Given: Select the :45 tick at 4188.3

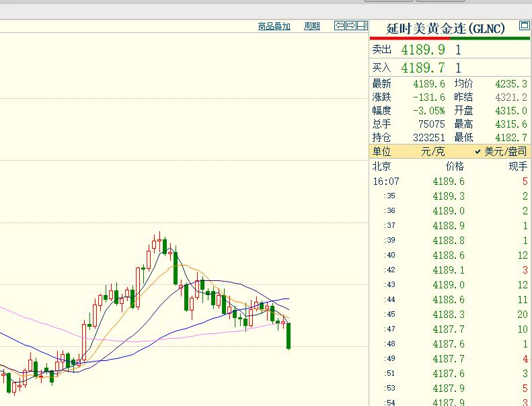Looking at the screenshot, I should coord(449,315).
